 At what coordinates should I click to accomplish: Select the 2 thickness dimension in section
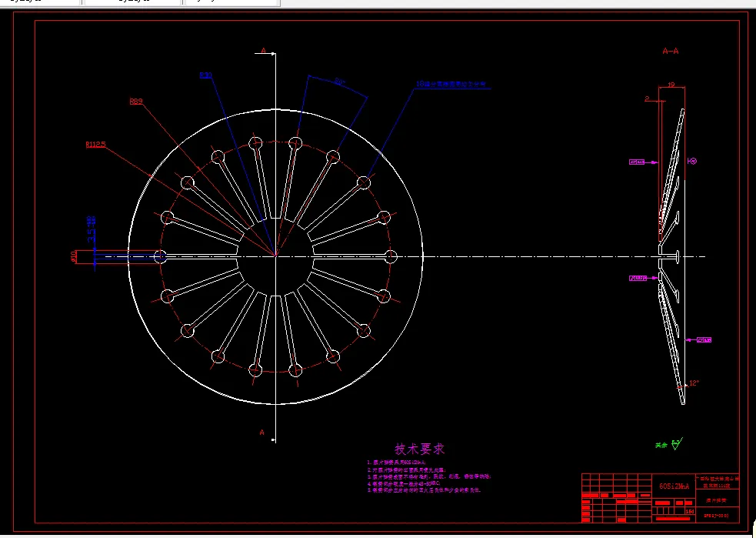click(x=647, y=99)
